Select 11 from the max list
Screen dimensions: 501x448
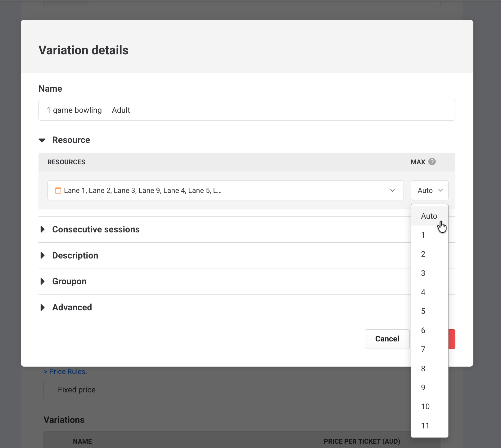(429, 426)
